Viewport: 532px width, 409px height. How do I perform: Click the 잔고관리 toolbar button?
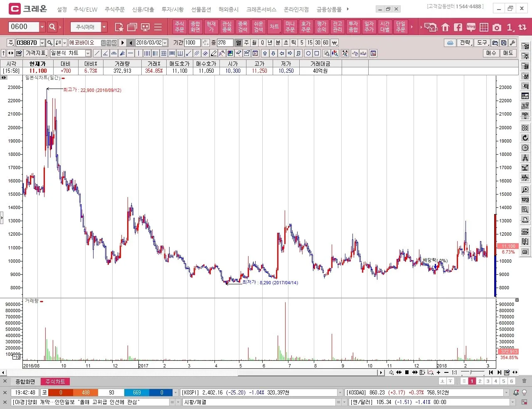point(337,27)
